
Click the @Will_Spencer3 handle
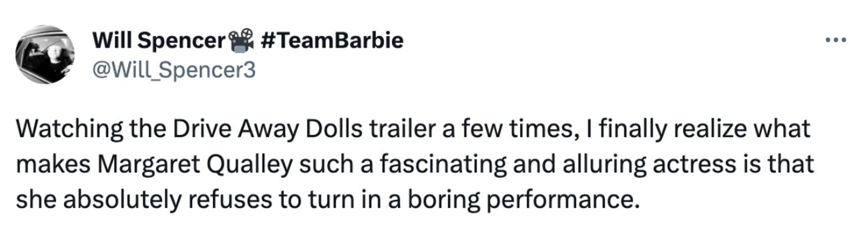click(x=174, y=71)
